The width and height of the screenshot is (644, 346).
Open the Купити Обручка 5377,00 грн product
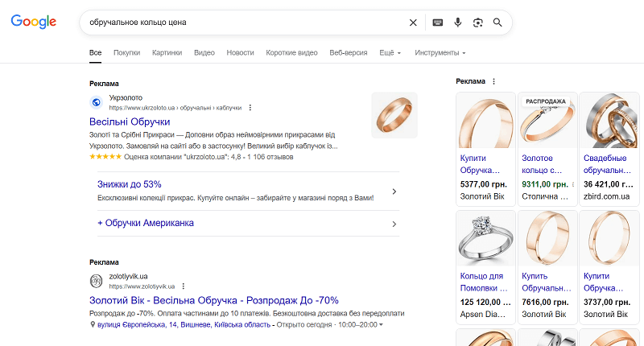point(485,149)
